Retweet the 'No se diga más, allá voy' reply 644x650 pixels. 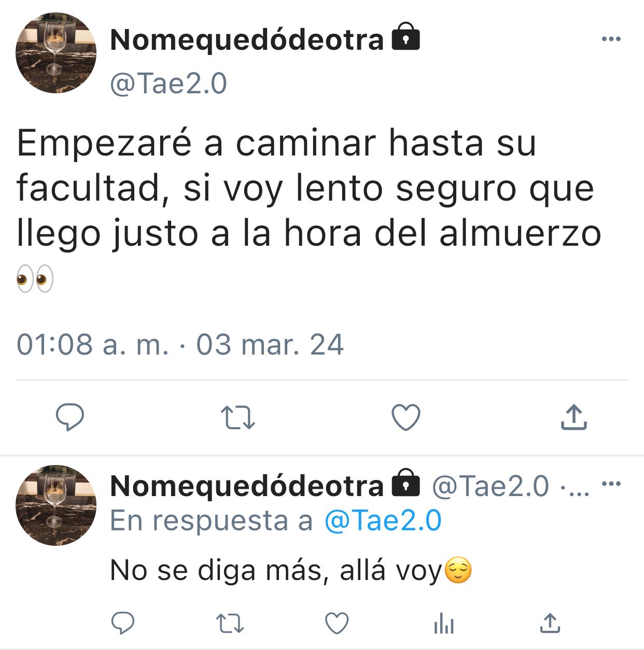pyautogui.click(x=230, y=624)
